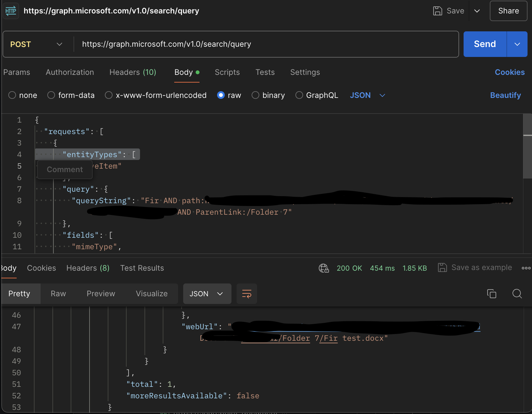Click the Save floppy disk icon
Image resolution: width=532 pixels, height=414 pixels.
(x=437, y=11)
